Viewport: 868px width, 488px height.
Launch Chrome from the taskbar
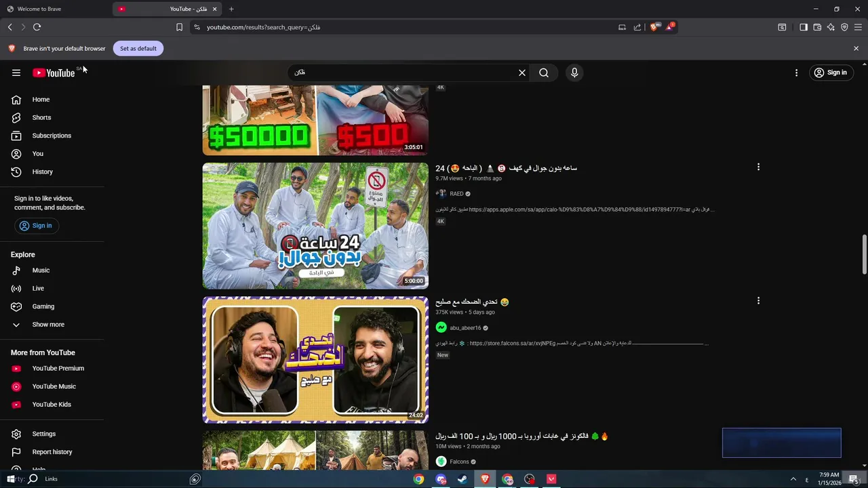(419, 479)
